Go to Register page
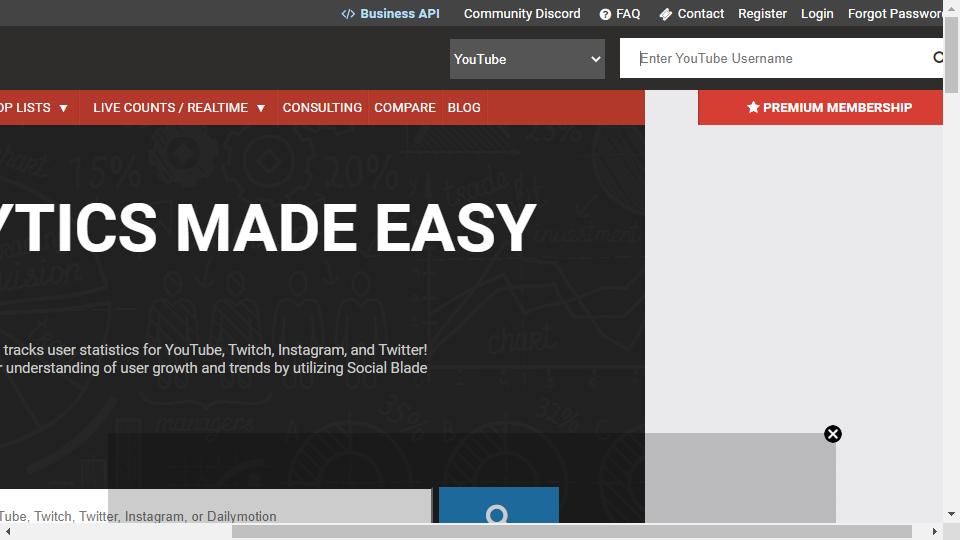 click(x=762, y=13)
